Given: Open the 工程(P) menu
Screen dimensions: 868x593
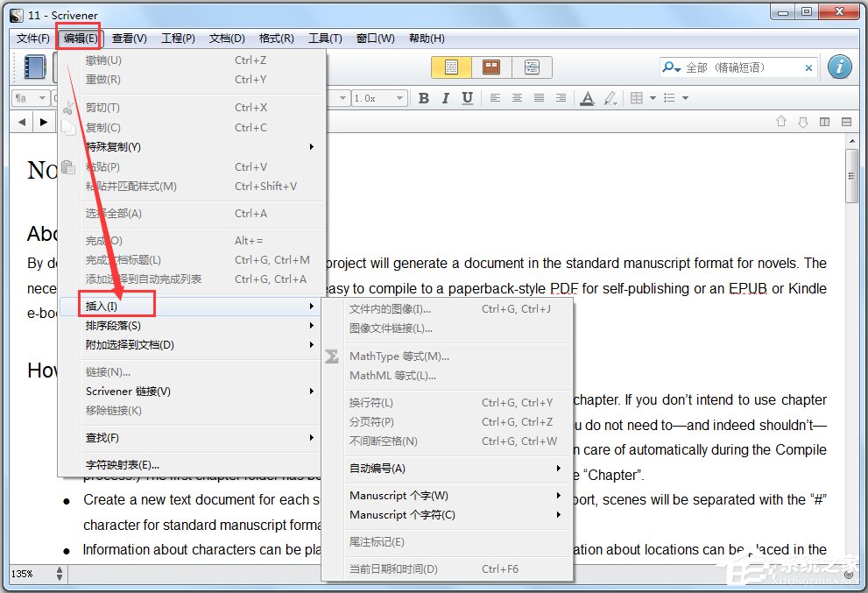Looking at the screenshot, I should (x=178, y=39).
